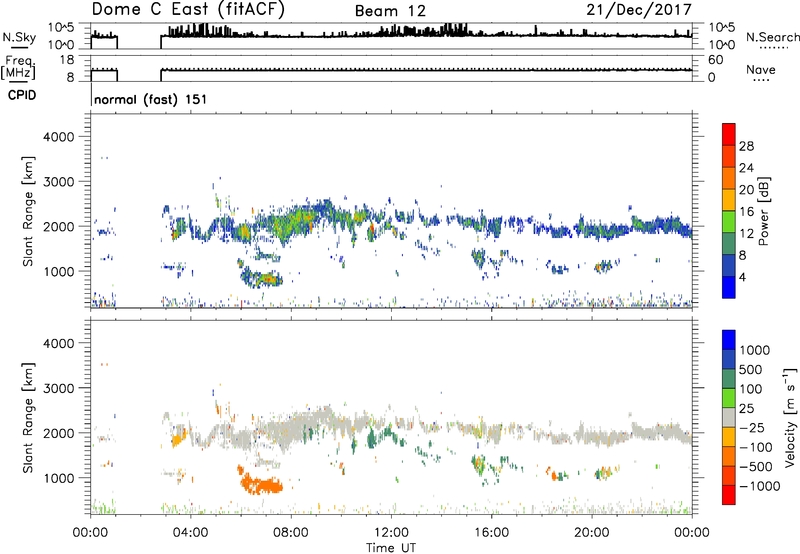Click the 'Nave' legend label
Viewport: 800px width, 554px height.
[761, 69]
